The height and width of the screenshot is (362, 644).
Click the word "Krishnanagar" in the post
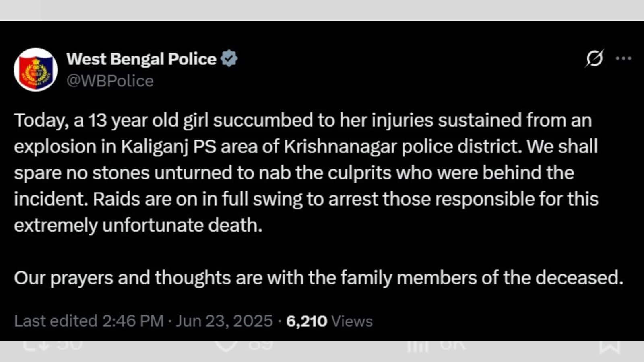pyautogui.click(x=341, y=146)
